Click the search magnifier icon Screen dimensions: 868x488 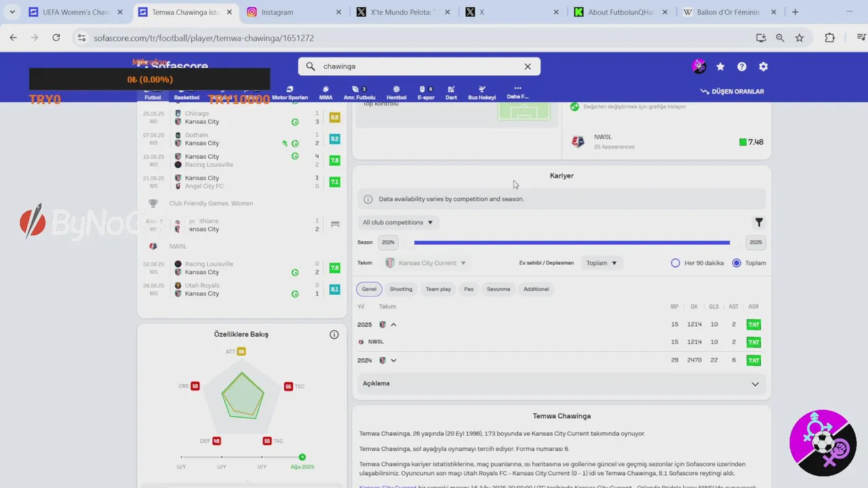click(311, 66)
